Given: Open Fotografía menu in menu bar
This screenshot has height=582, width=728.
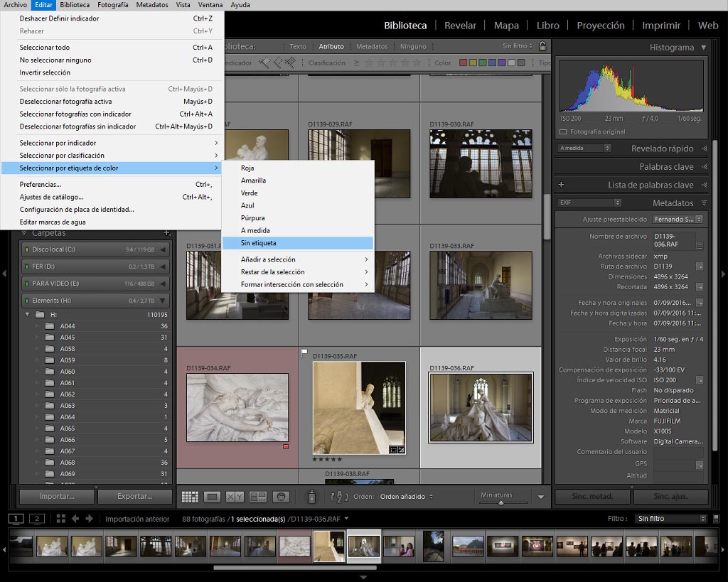Looking at the screenshot, I should [x=112, y=5].
